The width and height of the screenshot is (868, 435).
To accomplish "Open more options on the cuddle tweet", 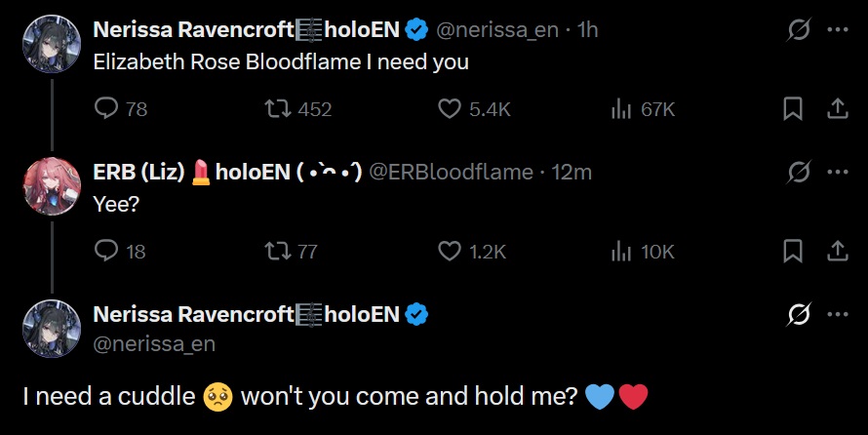I will 837,315.
